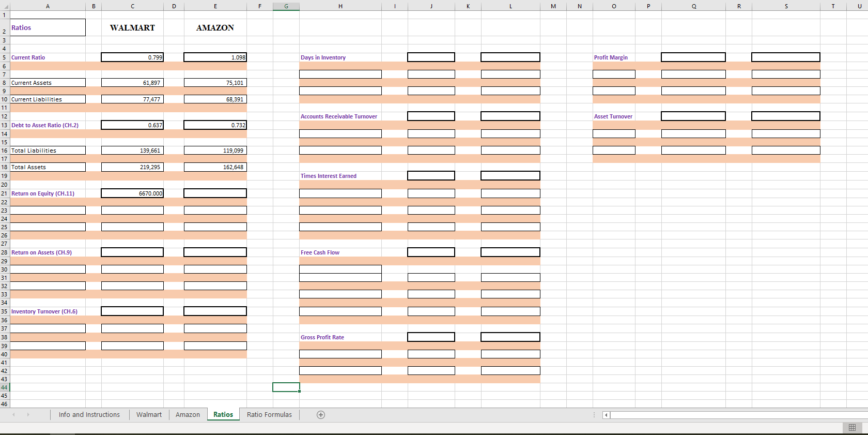Select column A header

(x=48, y=6)
